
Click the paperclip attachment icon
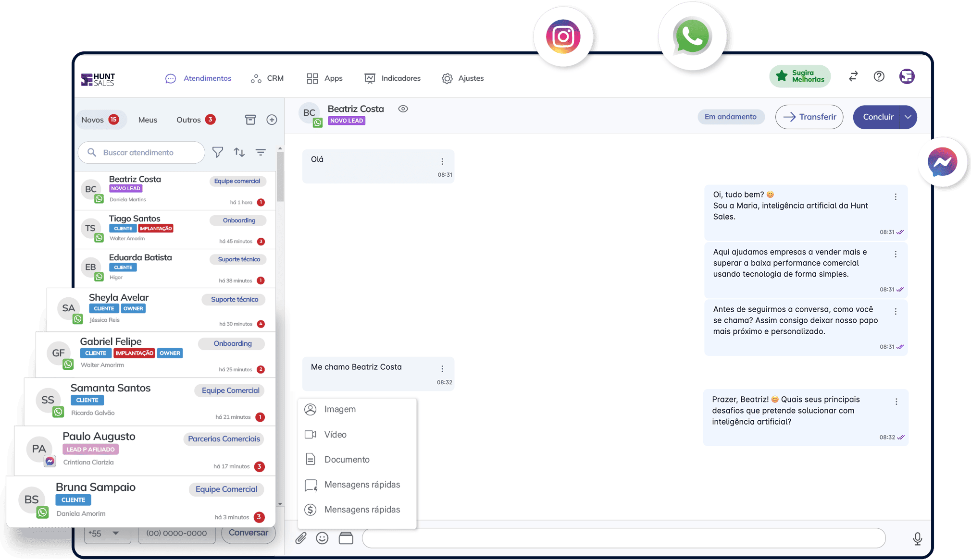click(x=301, y=538)
